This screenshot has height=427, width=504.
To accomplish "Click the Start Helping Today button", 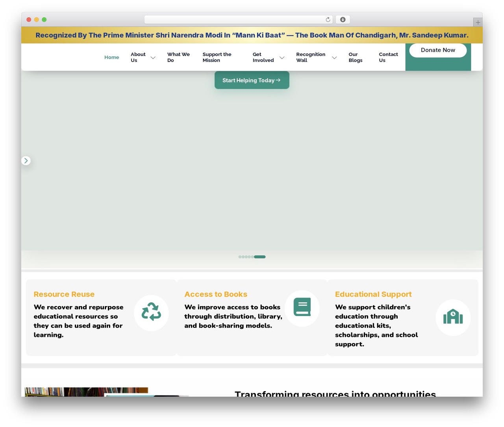I will click(x=252, y=80).
